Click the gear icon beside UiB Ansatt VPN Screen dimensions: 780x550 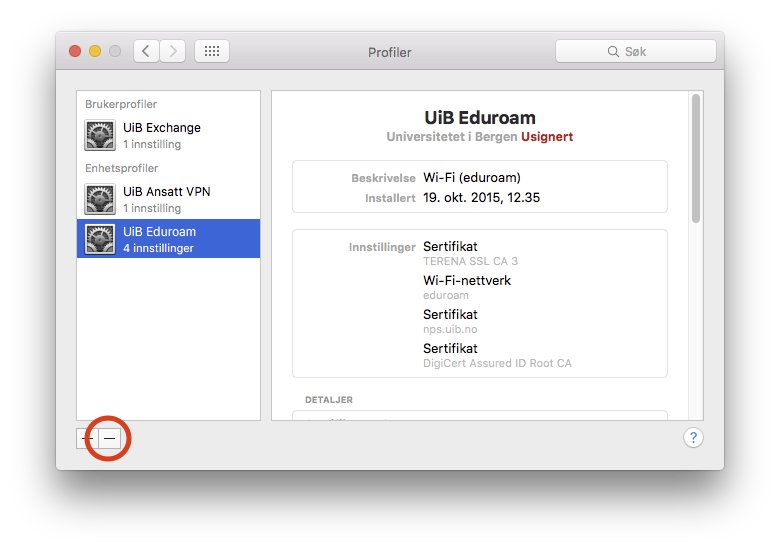[x=100, y=199]
